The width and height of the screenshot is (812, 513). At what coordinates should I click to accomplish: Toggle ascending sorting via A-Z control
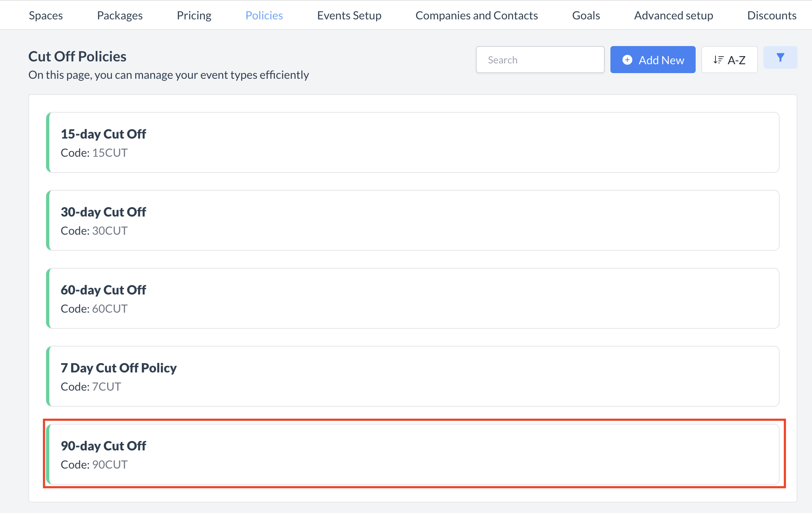(x=730, y=59)
